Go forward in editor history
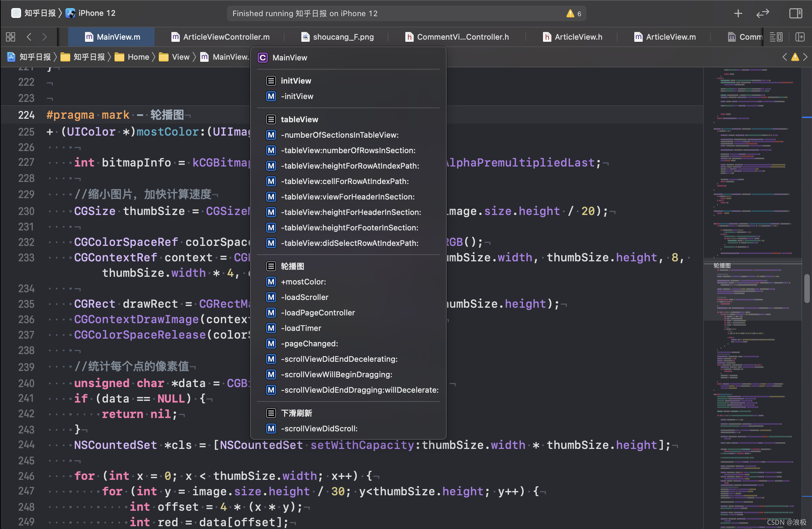 pos(45,37)
